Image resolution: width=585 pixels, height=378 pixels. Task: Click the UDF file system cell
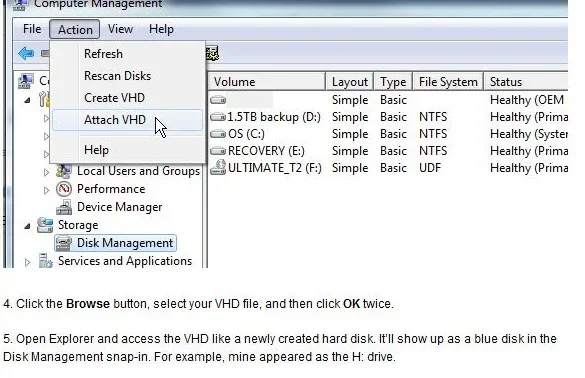430,168
